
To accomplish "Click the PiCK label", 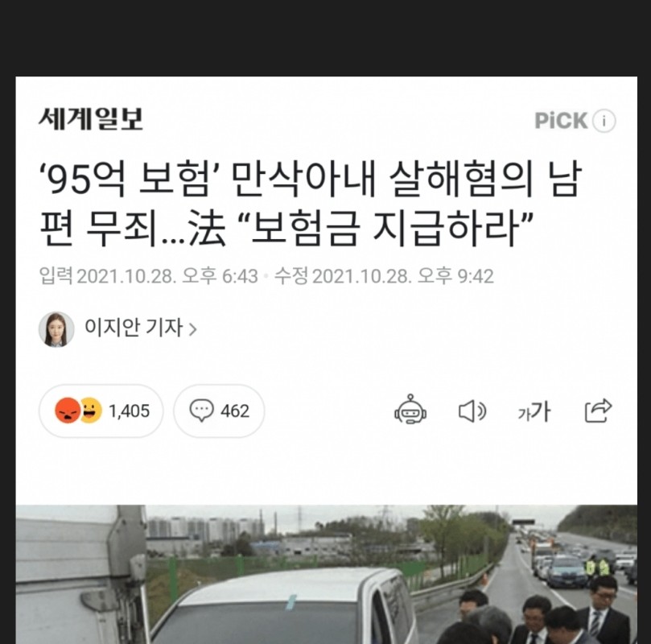I will [561, 121].
